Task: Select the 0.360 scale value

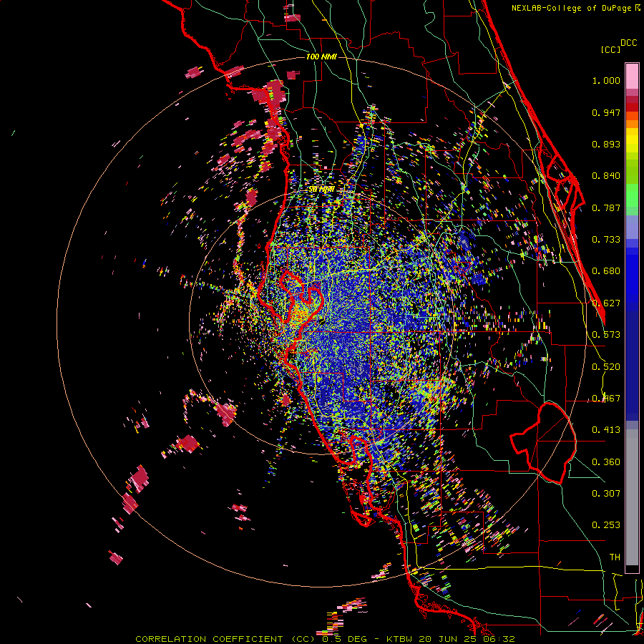Action: point(606,462)
